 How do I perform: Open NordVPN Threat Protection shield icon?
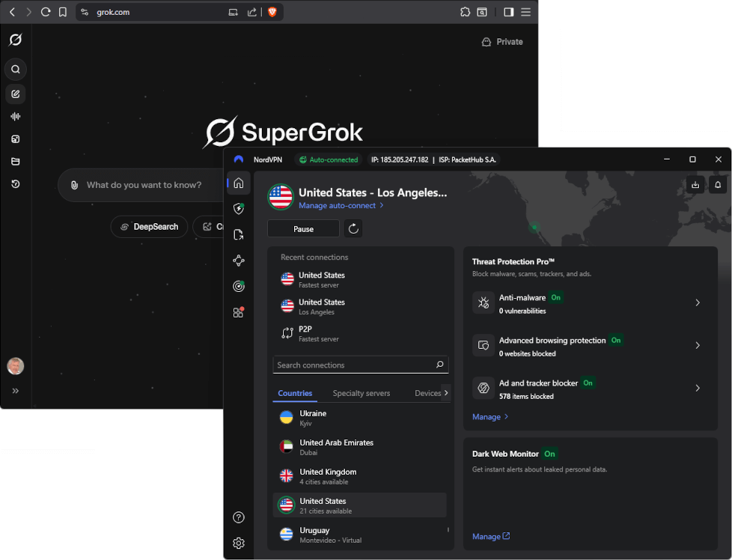pos(238,208)
